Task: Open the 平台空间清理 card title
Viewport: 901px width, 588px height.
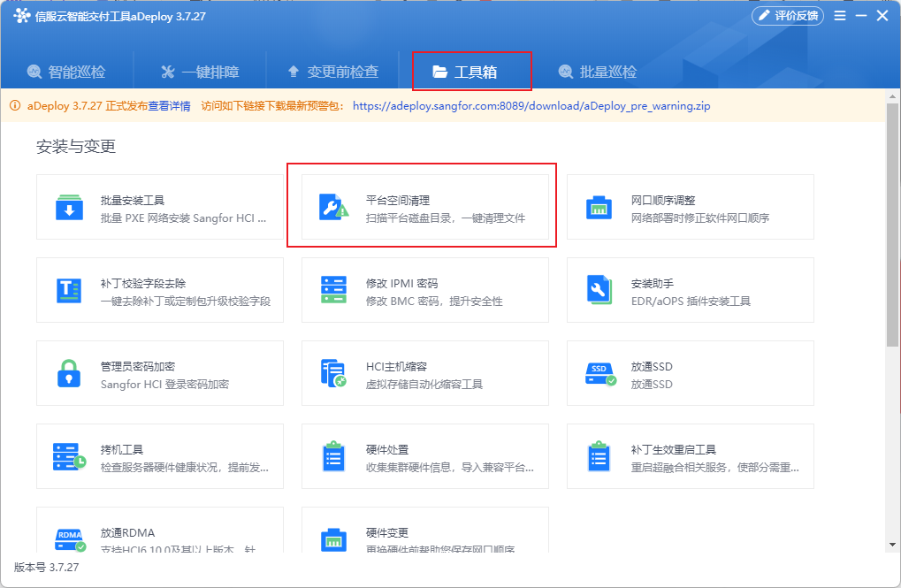Action: pyautogui.click(x=398, y=201)
